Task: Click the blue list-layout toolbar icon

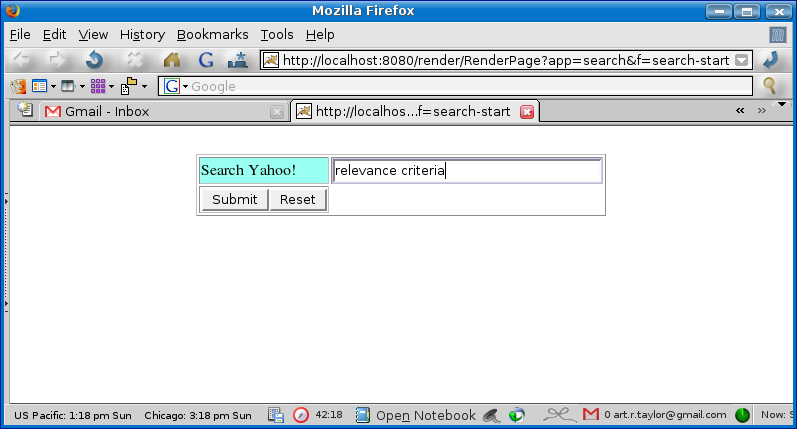Action: pos(39,86)
